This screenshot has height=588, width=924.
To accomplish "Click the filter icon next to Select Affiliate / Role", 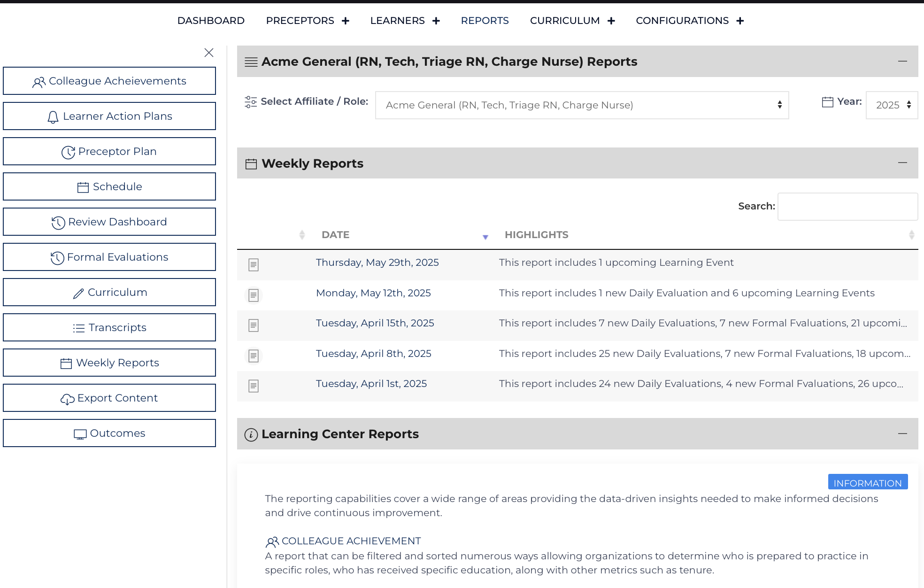I will tap(250, 101).
